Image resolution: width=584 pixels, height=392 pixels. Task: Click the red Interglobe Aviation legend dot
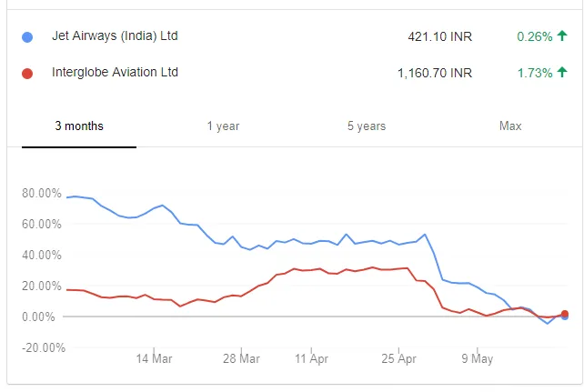point(27,73)
